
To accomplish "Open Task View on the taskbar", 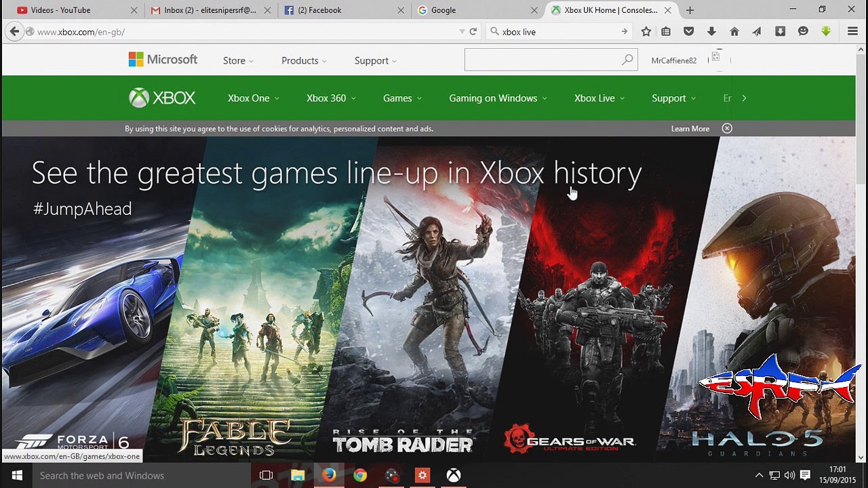I will tap(267, 476).
